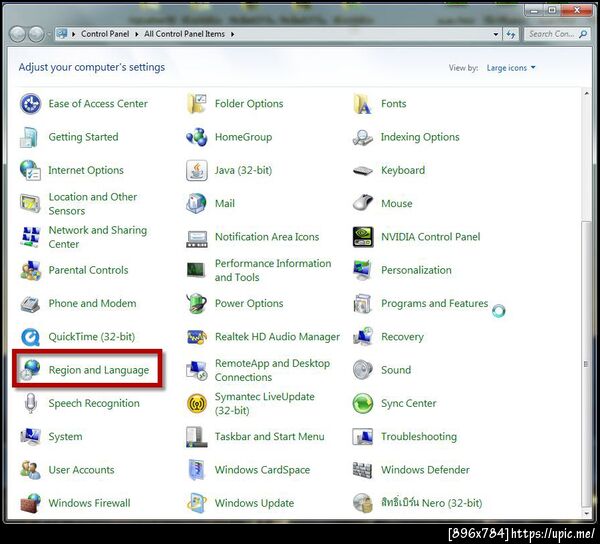Screen dimensions: 600x544
Task: Open the Recovery link
Action: tap(402, 337)
